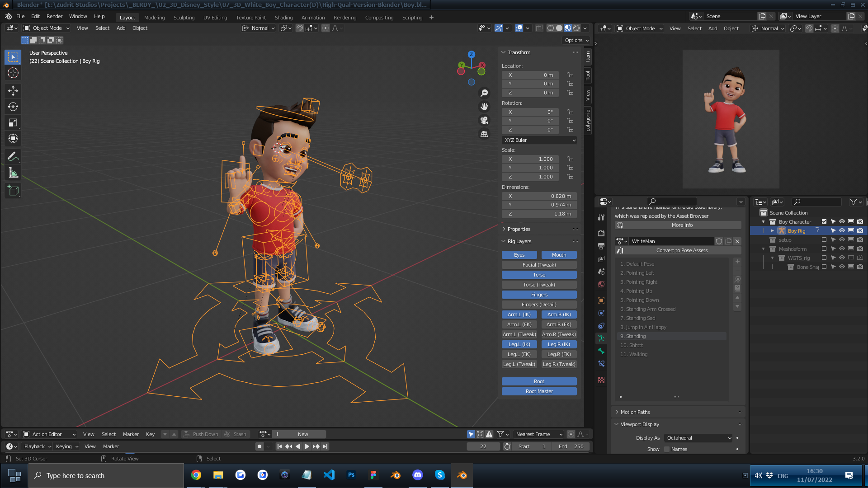Hide Boy Rig with eye icon
The image size is (868, 488).
coord(842,231)
